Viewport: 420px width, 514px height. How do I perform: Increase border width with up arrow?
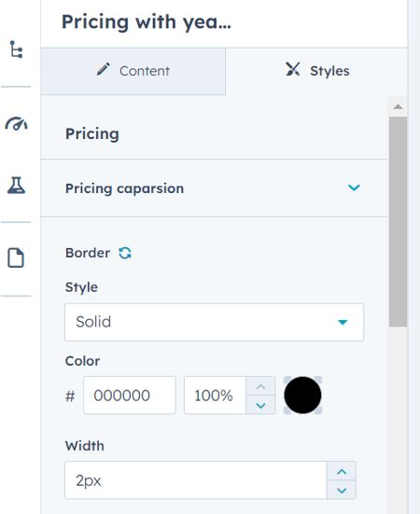[x=342, y=471]
